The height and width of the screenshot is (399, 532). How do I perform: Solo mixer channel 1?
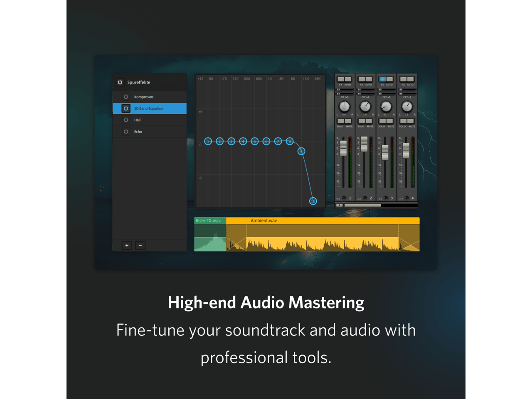[x=340, y=121]
